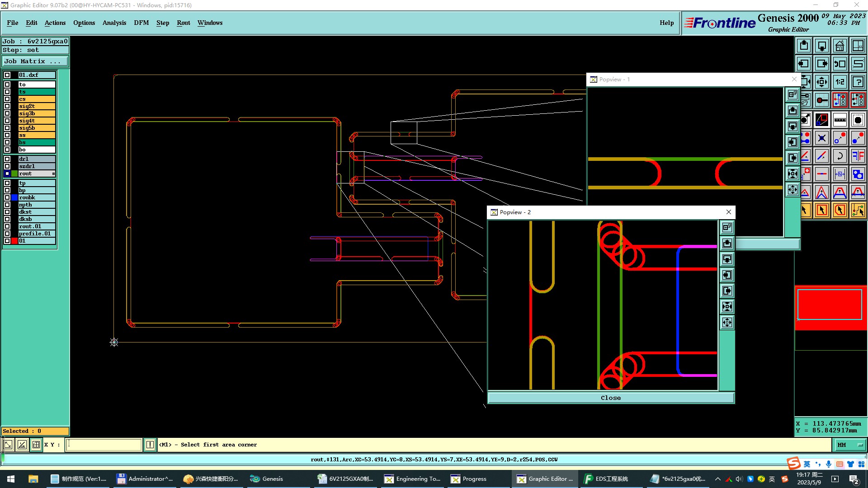This screenshot has width=868, height=488.
Task: Select the ruler measurement tool
Action: click(840, 120)
